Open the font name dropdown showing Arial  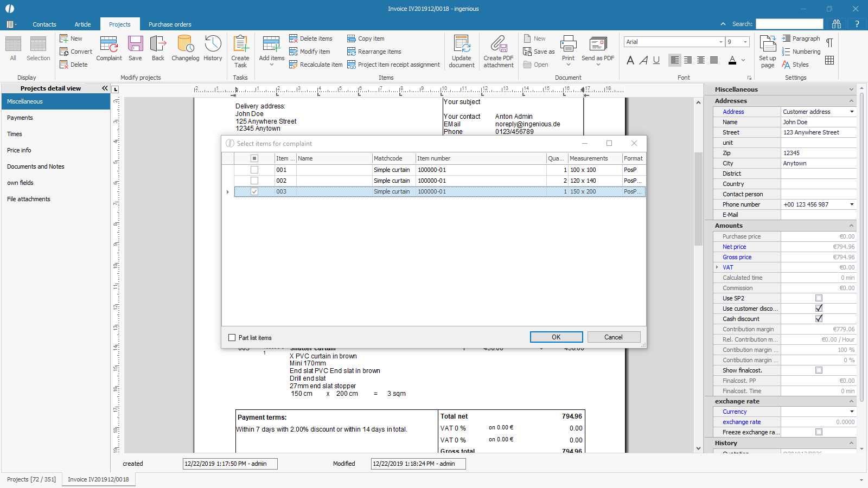click(x=720, y=42)
